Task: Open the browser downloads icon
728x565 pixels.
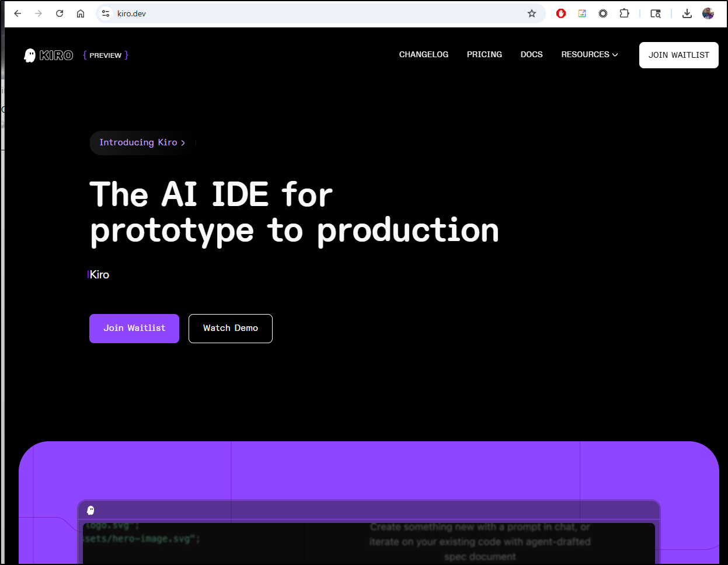Action: pos(687,13)
